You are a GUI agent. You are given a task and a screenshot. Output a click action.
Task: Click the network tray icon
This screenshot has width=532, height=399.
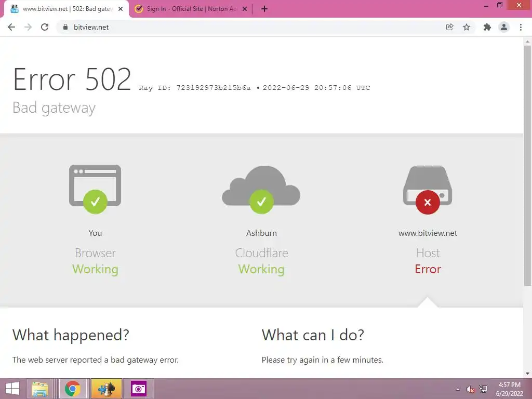coord(483,389)
